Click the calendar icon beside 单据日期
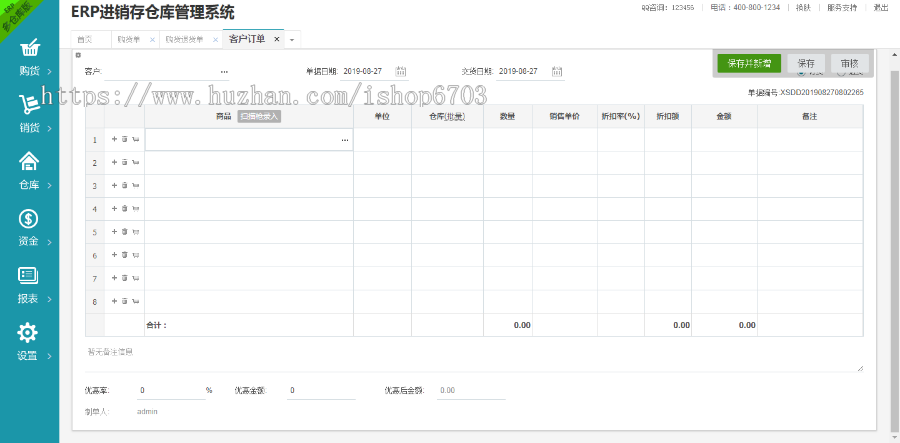Screen dimensions: 900x443 click(401, 72)
